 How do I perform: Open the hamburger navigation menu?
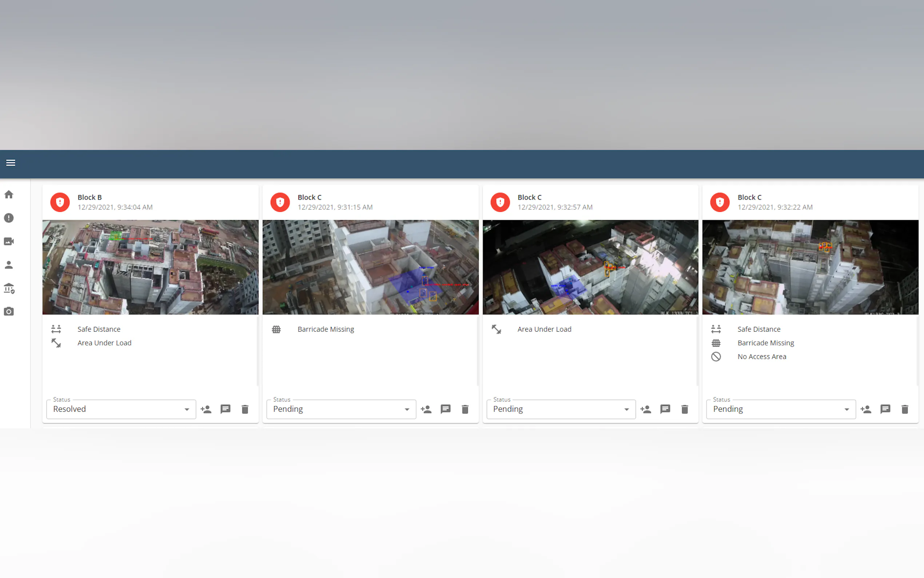(x=11, y=163)
